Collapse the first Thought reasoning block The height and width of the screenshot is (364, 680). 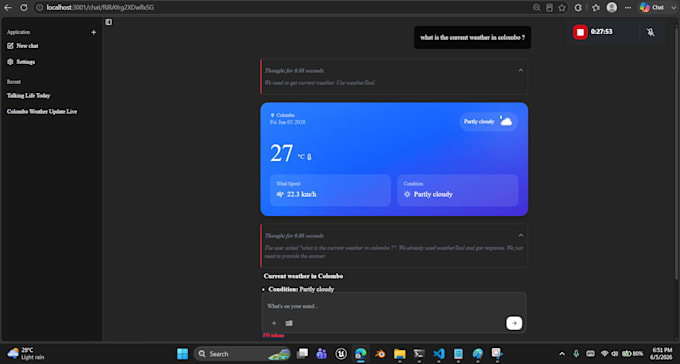(521, 70)
